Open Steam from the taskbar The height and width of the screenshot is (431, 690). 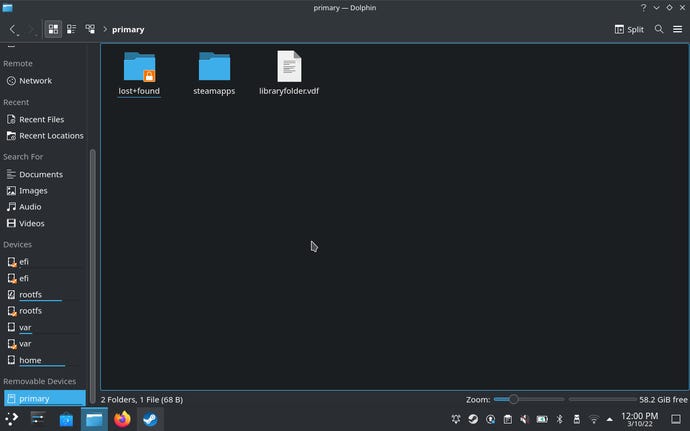point(149,420)
